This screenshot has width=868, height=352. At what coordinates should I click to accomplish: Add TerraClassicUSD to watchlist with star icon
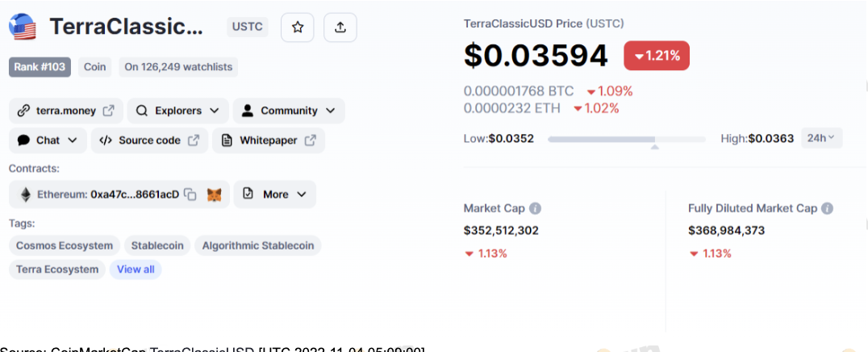click(298, 27)
